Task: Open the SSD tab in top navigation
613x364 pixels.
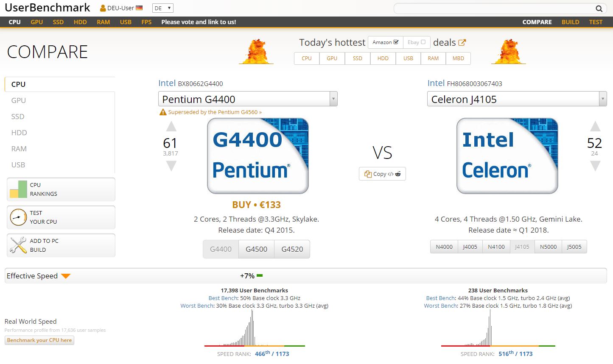Action: tap(58, 22)
